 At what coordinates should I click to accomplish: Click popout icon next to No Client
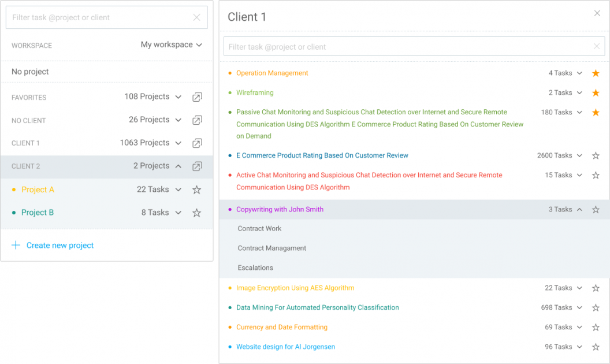click(197, 120)
